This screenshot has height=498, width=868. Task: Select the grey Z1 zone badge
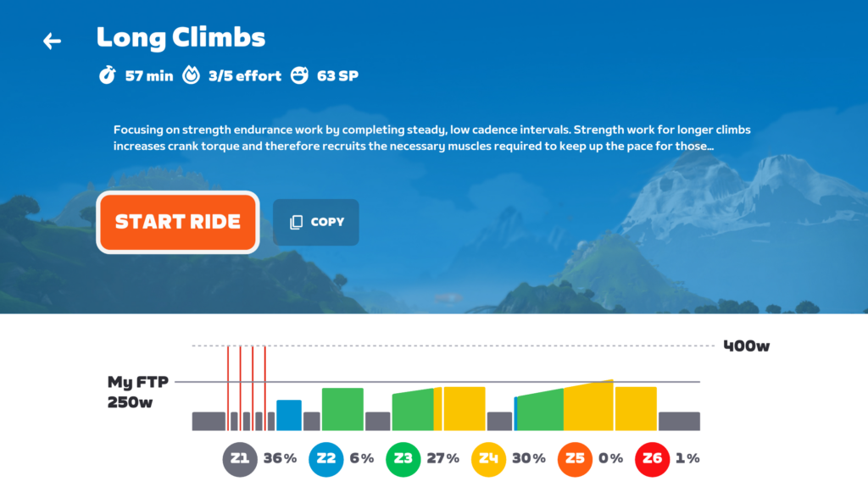click(x=240, y=459)
